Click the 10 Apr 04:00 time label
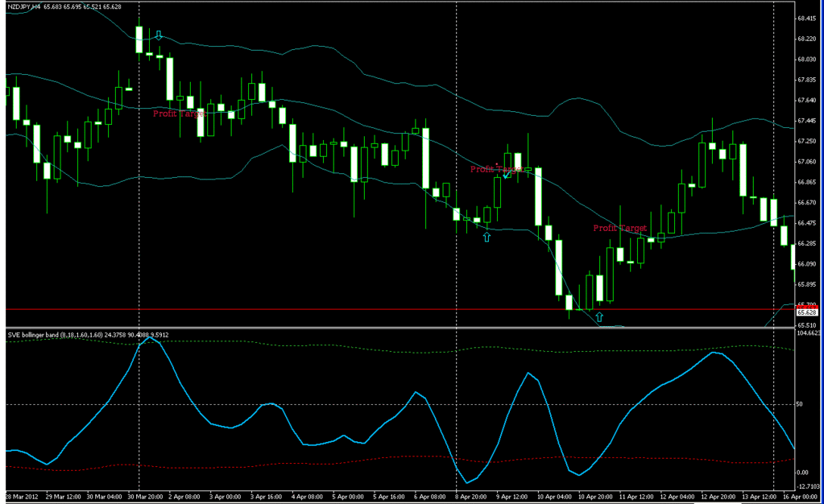 (x=554, y=497)
